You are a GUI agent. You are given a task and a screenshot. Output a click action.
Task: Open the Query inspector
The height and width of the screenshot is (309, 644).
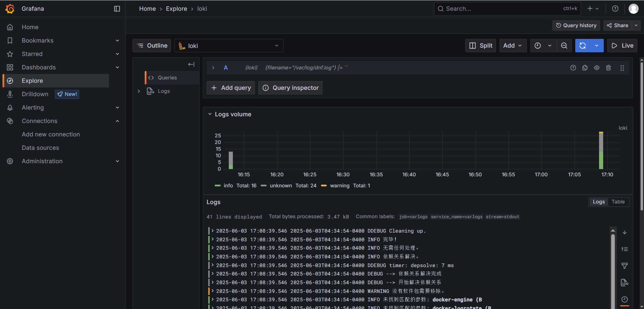click(x=290, y=88)
